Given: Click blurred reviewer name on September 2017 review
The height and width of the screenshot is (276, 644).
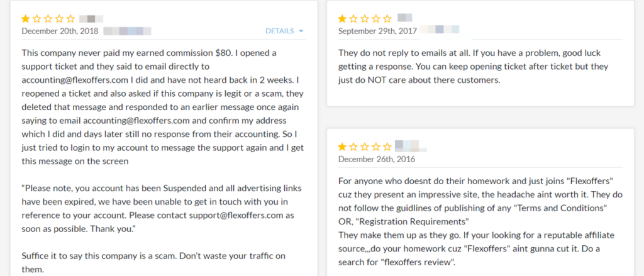Looking at the screenshot, I should 405,18.
